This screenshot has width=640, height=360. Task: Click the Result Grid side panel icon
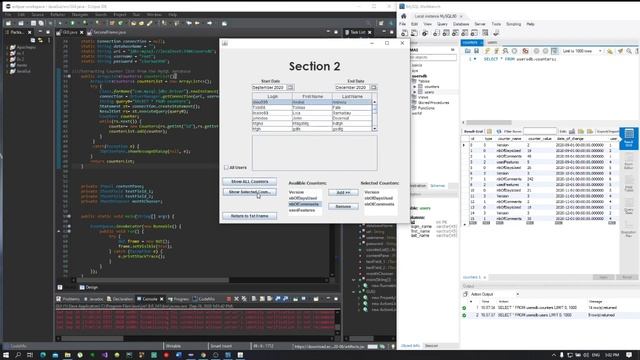coord(629,138)
